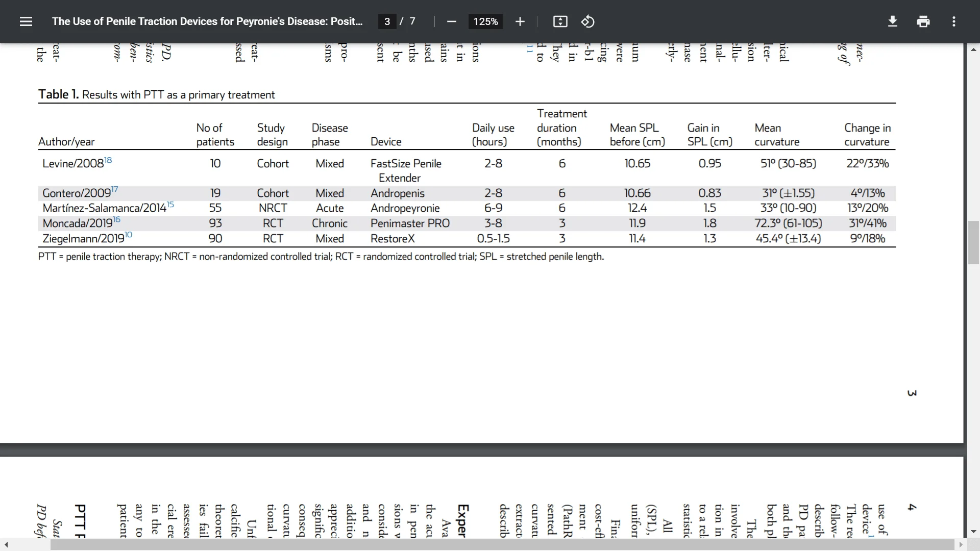The image size is (980, 551).
Task: Click the 'Treatment duration (months)' header
Action: 562,128
